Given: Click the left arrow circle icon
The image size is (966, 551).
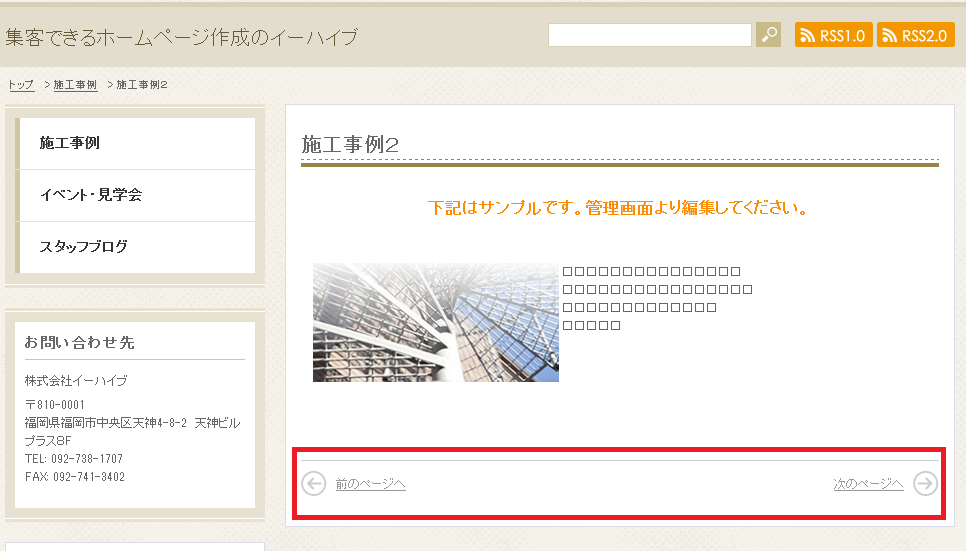Looking at the screenshot, I should point(314,484).
